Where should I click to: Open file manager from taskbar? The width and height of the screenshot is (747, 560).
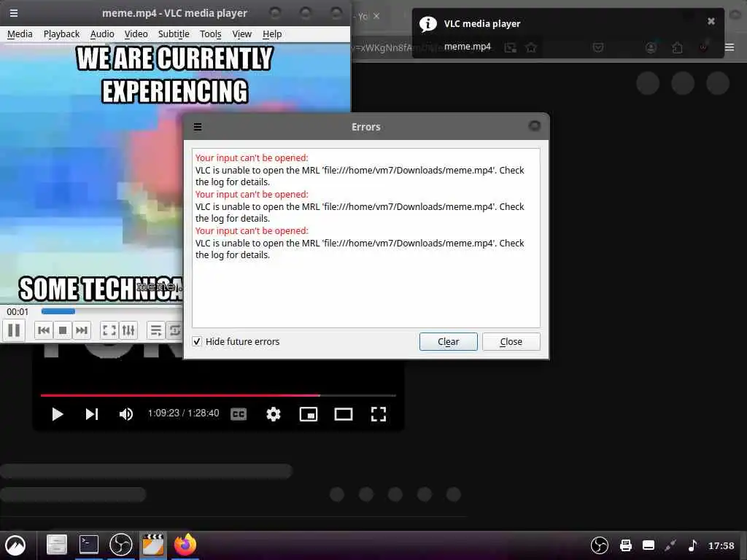[x=56, y=545]
